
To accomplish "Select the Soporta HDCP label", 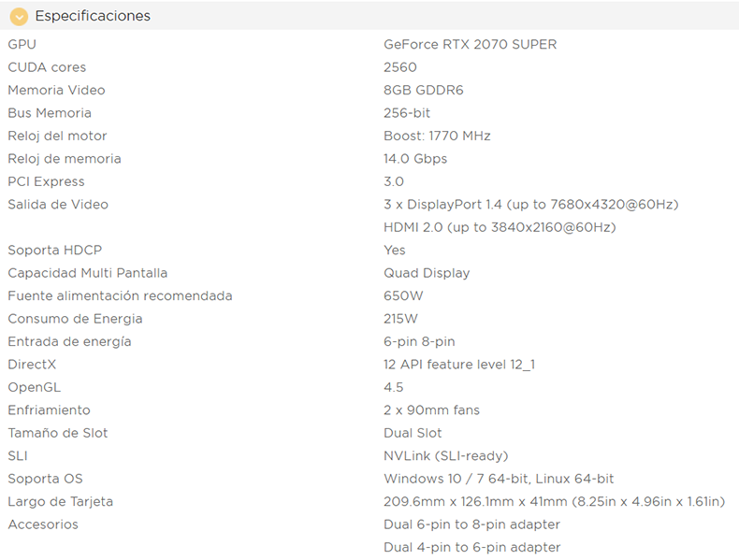I will coord(54,251).
